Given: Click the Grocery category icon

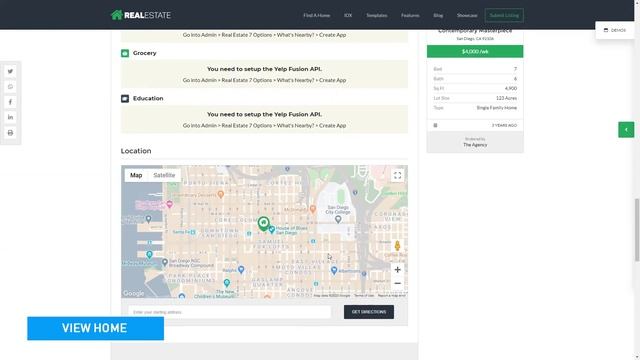Looking at the screenshot, I should point(125,53).
